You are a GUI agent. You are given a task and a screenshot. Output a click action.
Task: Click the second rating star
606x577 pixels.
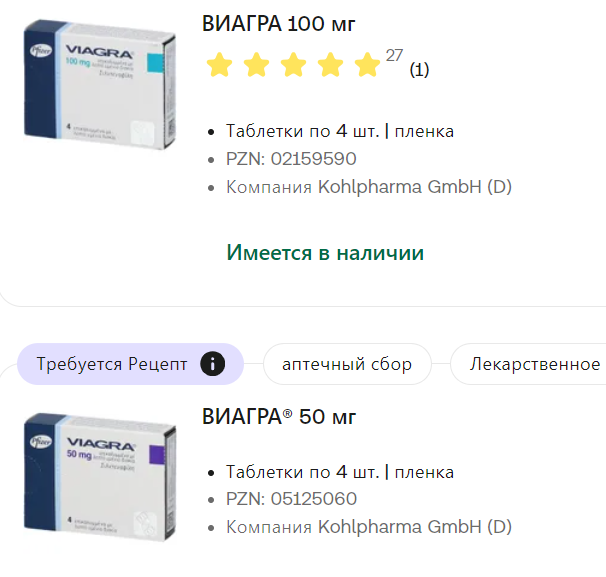[x=256, y=67]
